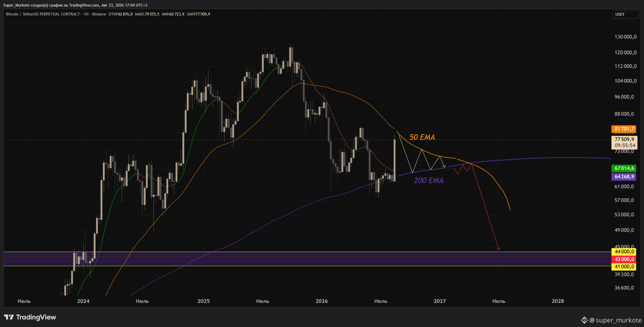The height and width of the screenshot is (327, 644).
Task: Select the yellow 44 000,0 level tag
Action: [x=624, y=251]
